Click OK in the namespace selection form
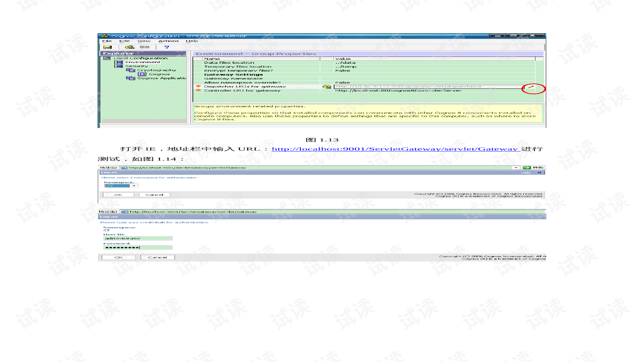 click(x=118, y=195)
